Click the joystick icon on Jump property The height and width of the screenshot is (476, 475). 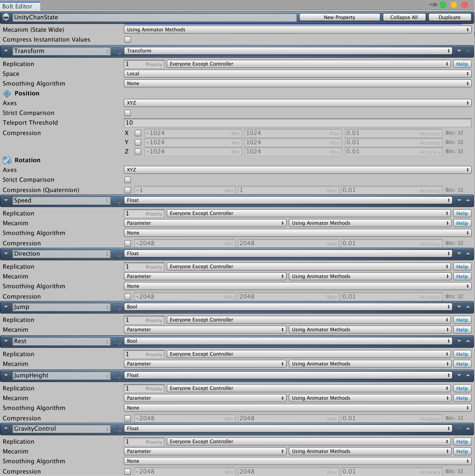(117, 307)
